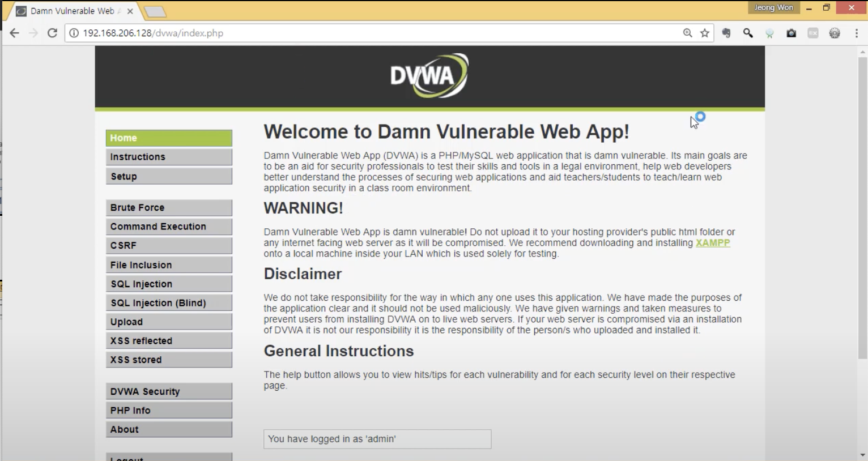The height and width of the screenshot is (461, 868).
Task: Open the Setup page
Action: click(x=169, y=176)
